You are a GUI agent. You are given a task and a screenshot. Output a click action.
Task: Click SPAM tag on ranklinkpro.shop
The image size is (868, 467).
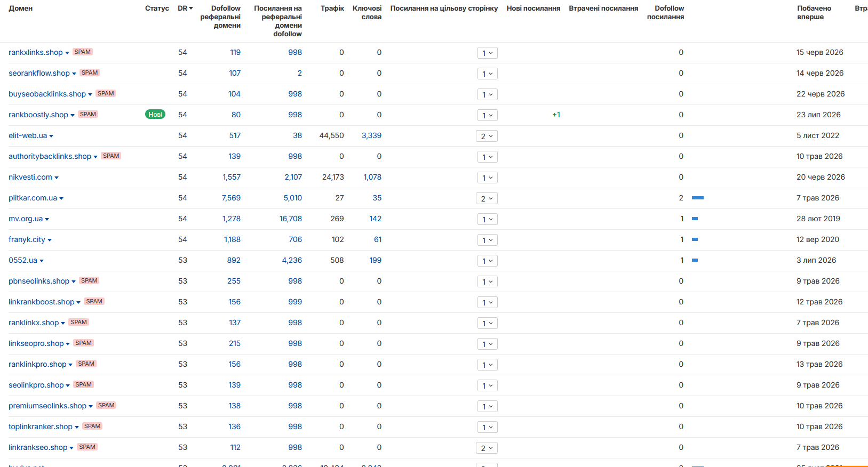(x=86, y=364)
